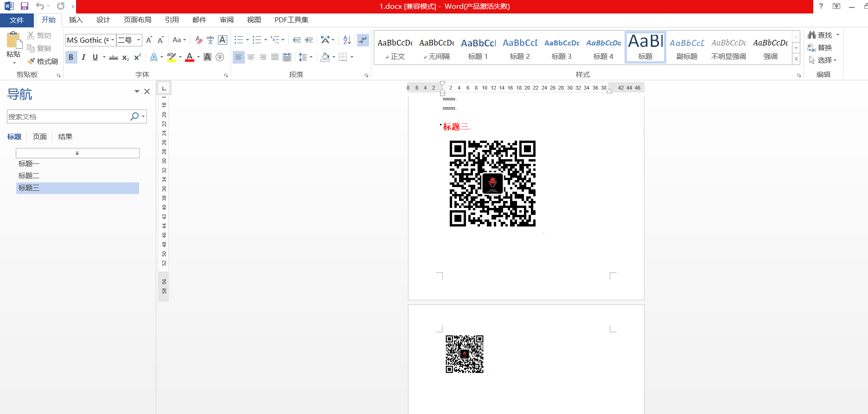868x414 pixels.
Task: Save the document with the floppy disk icon
Action: tap(25, 6)
